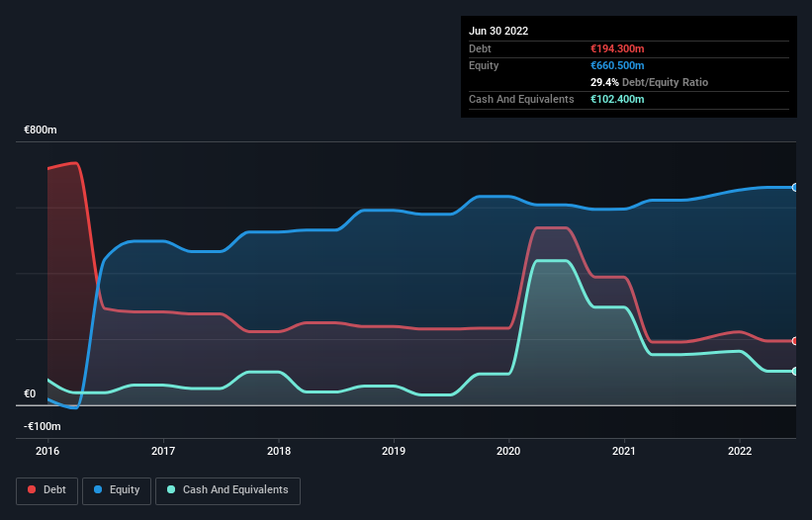Viewport: 812px width, 520px height.
Task: Select the 2018 x-axis label
Action: point(279,451)
